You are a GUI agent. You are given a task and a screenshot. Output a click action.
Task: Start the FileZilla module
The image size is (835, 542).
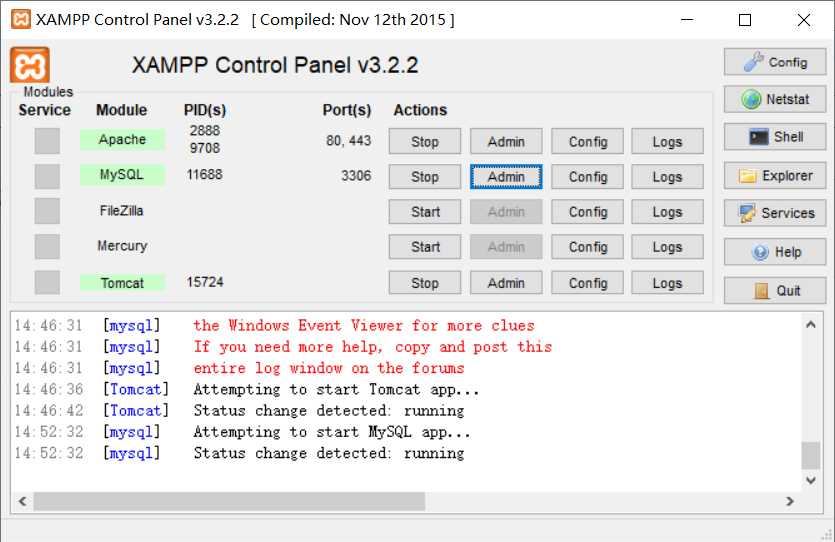[x=425, y=212]
